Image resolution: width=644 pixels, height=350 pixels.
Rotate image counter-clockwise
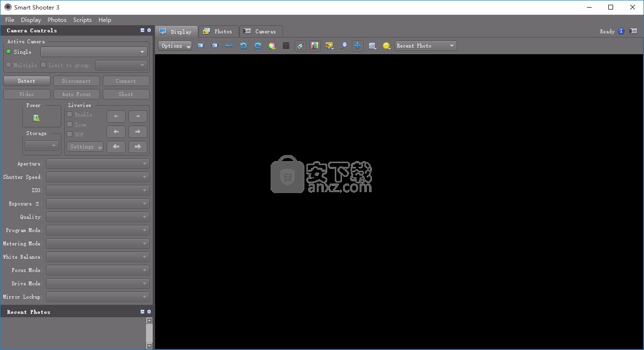(x=244, y=46)
